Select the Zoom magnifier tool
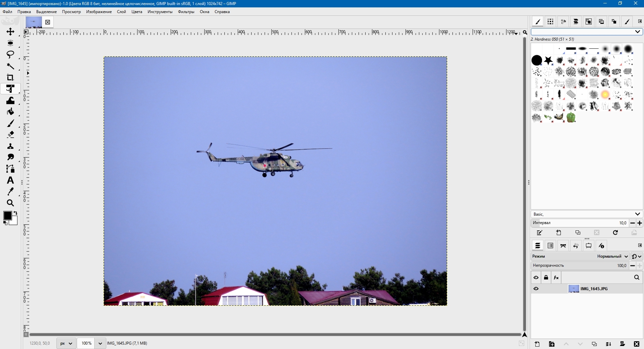The height and width of the screenshot is (349, 644). click(x=10, y=203)
